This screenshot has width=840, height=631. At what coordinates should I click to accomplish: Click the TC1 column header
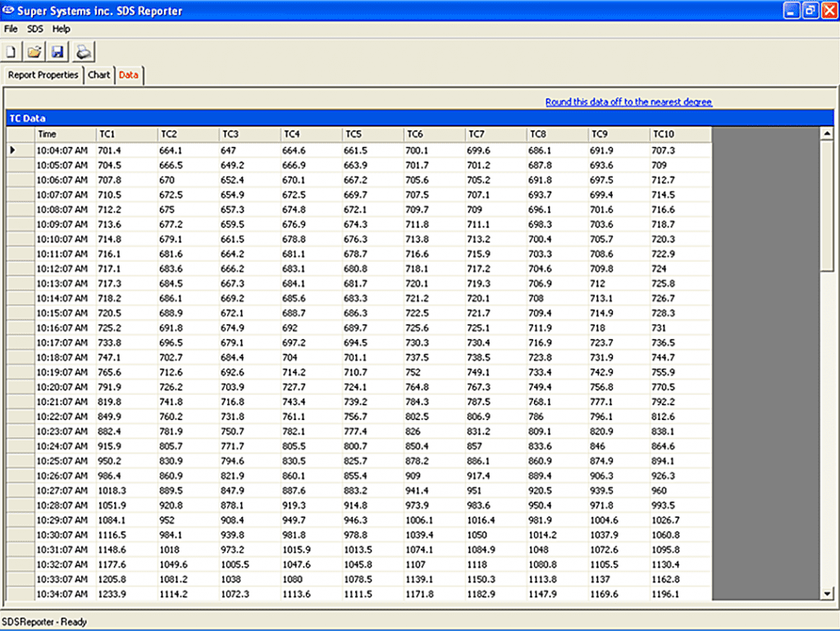pyautogui.click(x=126, y=135)
